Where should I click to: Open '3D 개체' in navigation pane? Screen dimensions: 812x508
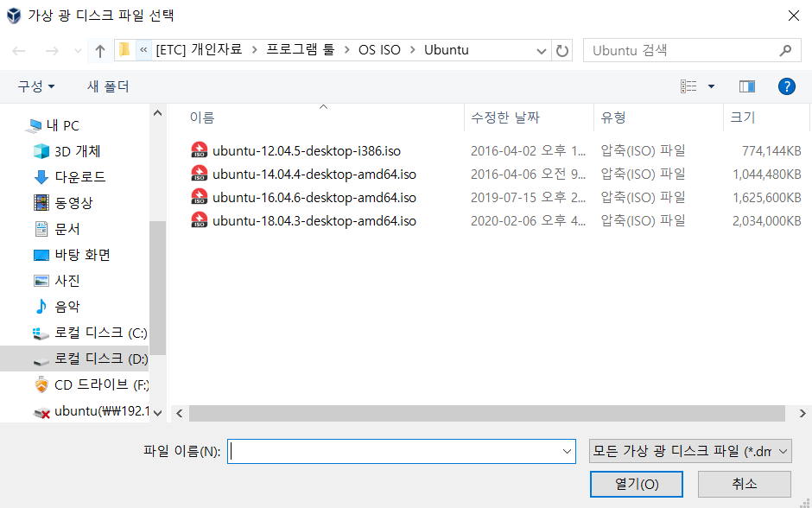pos(77,151)
